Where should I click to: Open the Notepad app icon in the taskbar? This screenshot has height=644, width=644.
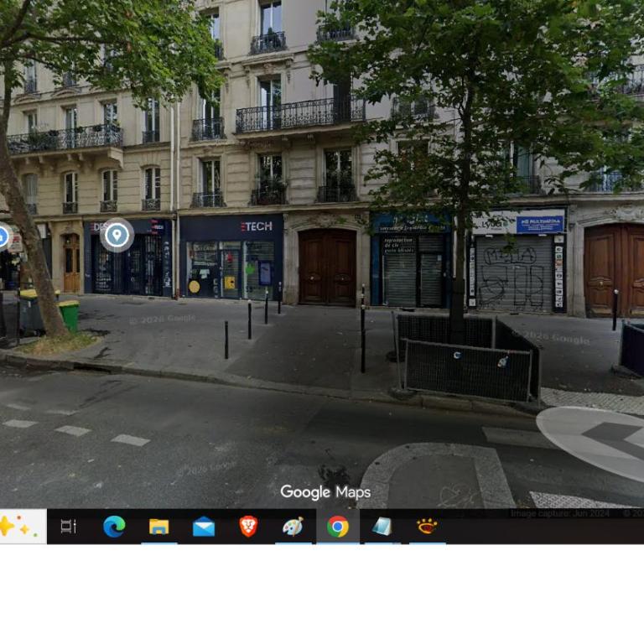(382, 527)
